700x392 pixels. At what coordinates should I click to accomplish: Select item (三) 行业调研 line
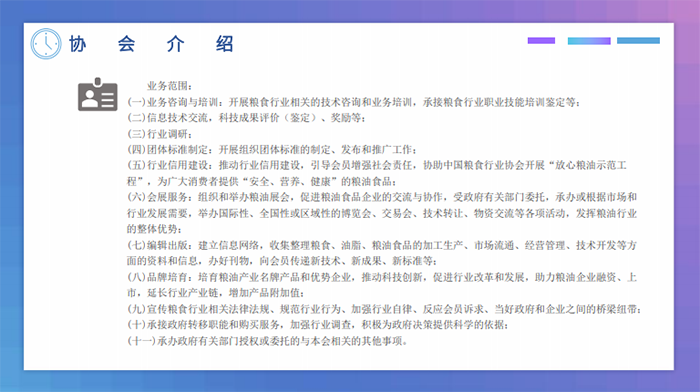click(x=160, y=134)
